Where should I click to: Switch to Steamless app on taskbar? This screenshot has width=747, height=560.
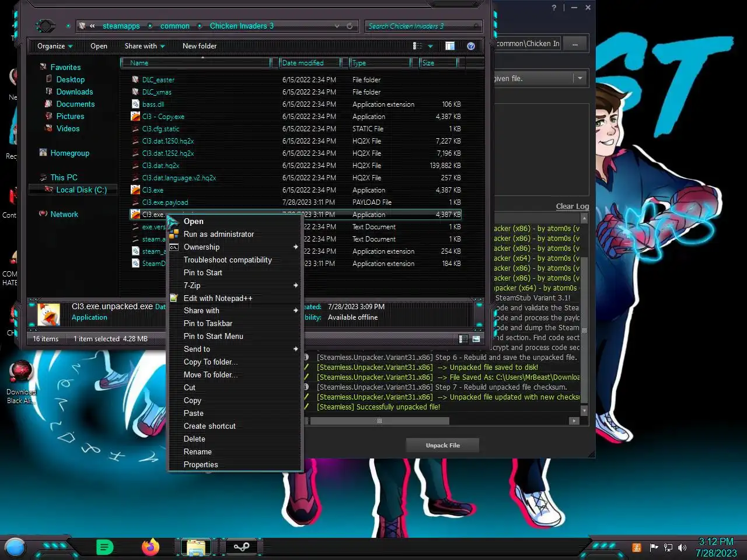(242, 547)
